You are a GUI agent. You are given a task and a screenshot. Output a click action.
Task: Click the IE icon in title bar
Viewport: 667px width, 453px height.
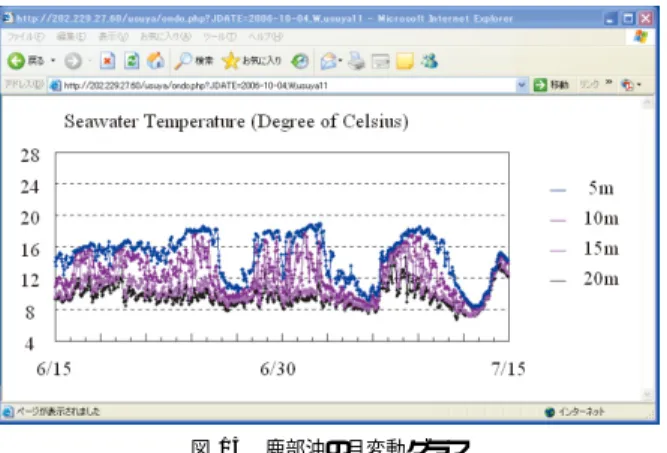pos(8,18)
